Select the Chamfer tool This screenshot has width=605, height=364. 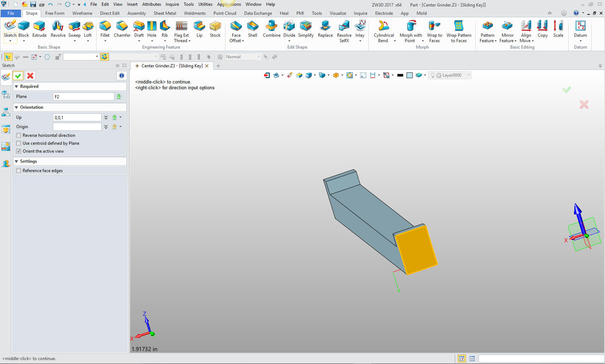122,29
